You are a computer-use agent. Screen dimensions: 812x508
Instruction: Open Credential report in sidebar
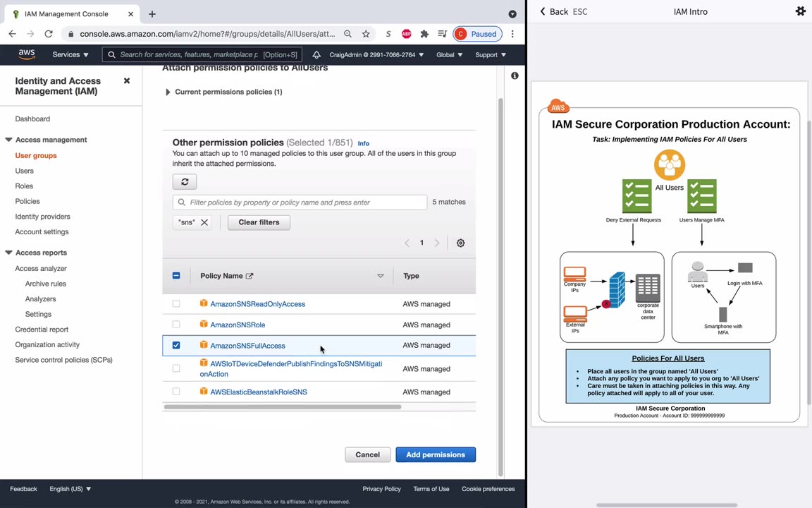click(42, 329)
